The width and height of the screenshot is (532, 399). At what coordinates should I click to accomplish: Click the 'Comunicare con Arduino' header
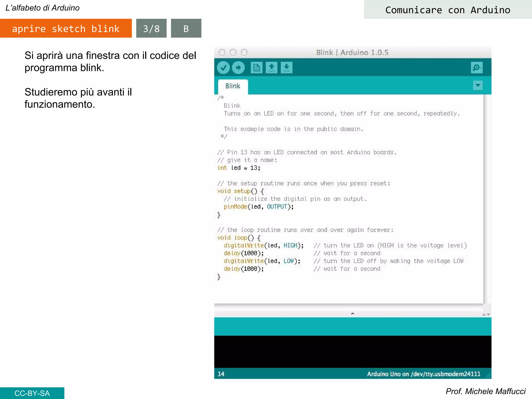point(448,10)
